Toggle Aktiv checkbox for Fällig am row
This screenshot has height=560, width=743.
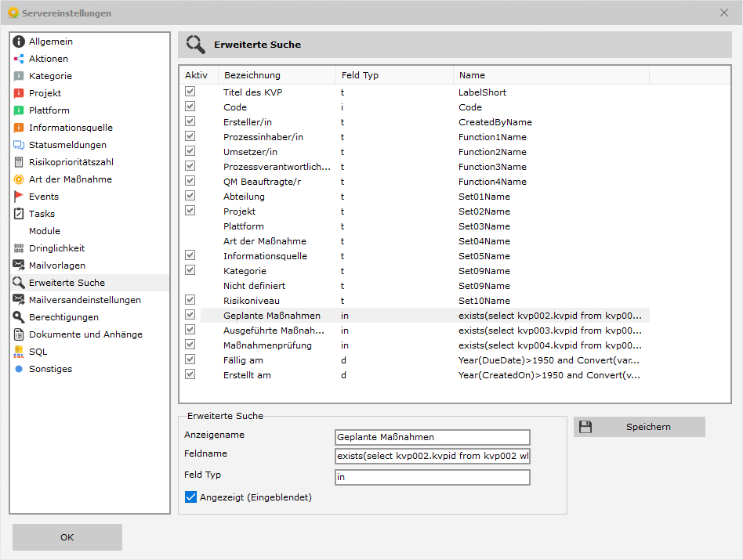190,359
